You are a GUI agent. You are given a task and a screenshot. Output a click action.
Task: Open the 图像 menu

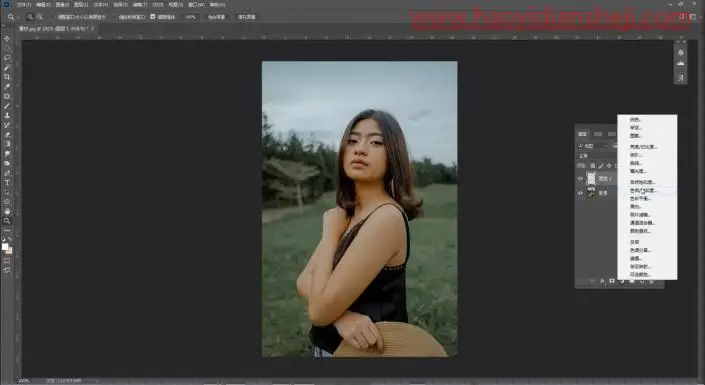pos(62,4)
